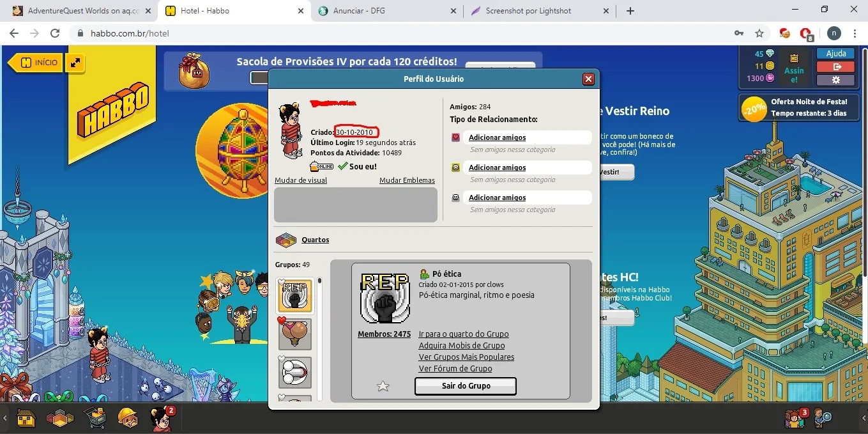Reload the page

click(55, 33)
